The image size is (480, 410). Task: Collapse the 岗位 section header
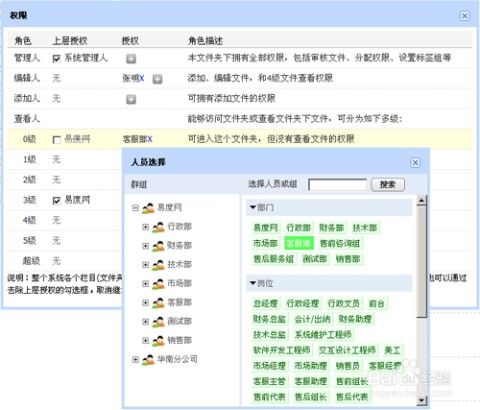point(329,283)
